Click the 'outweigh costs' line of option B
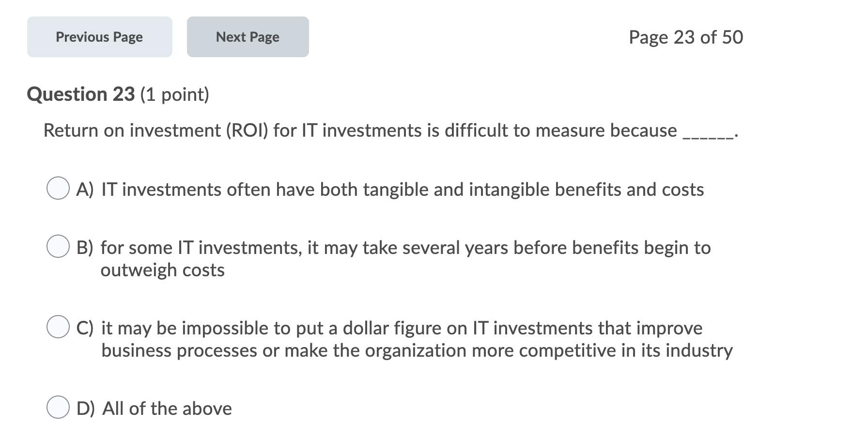Screen dimensions: 868x442 (x=163, y=270)
